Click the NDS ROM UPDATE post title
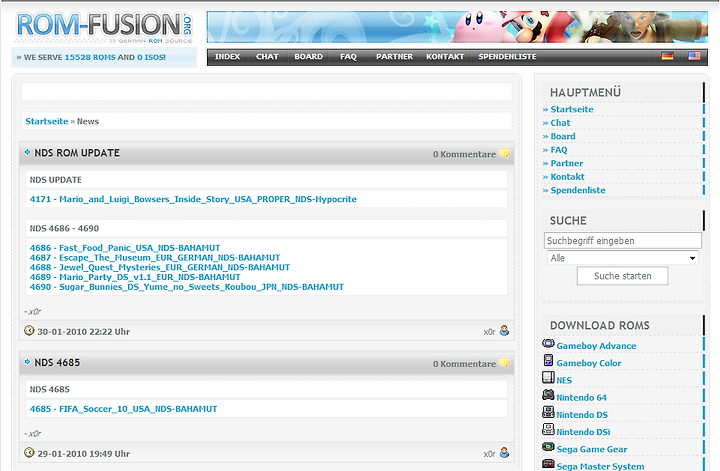Image resolution: width=720 pixels, height=471 pixels. pos(77,153)
